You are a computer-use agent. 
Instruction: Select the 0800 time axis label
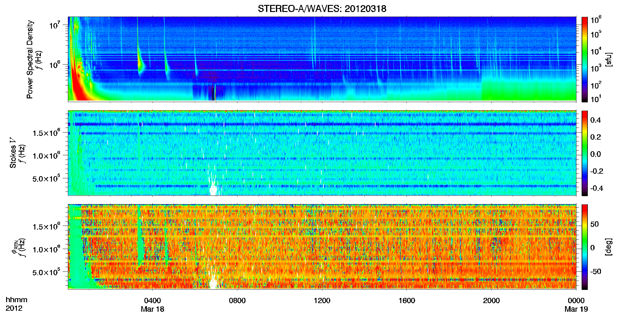(237, 301)
